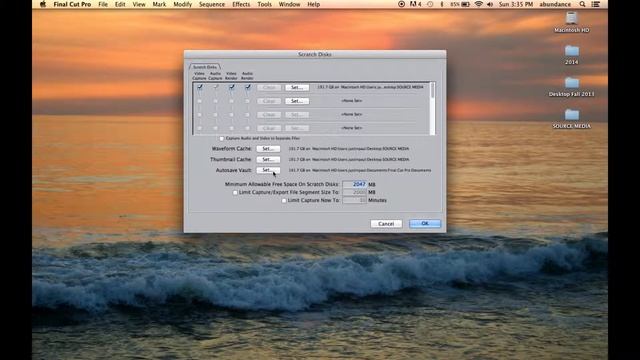Click the Adobe updater icon in menu bar
Screen dimensions: 640x360
pos(416,4)
